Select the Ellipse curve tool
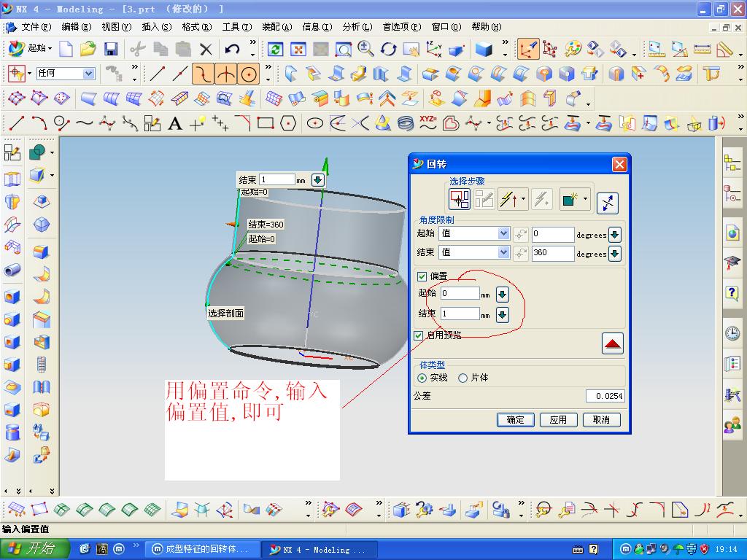The height and width of the screenshot is (560, 747). click(314, 123)
